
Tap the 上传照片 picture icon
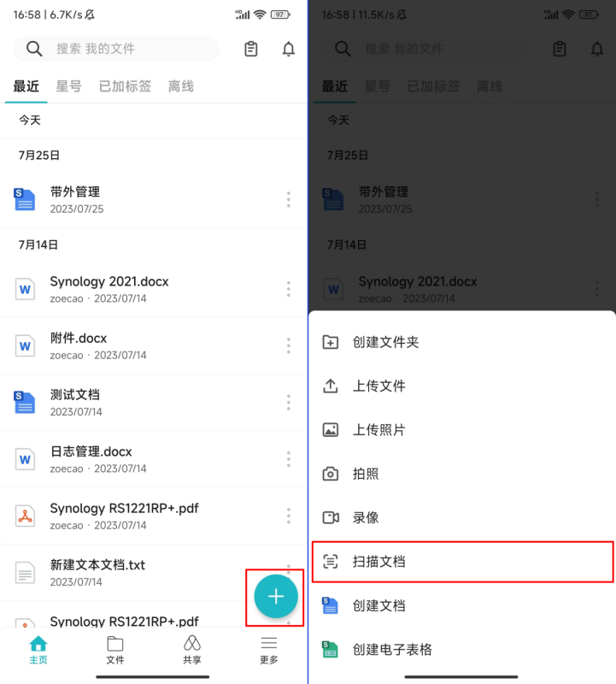pyautogui.click(x=330, y=430)
